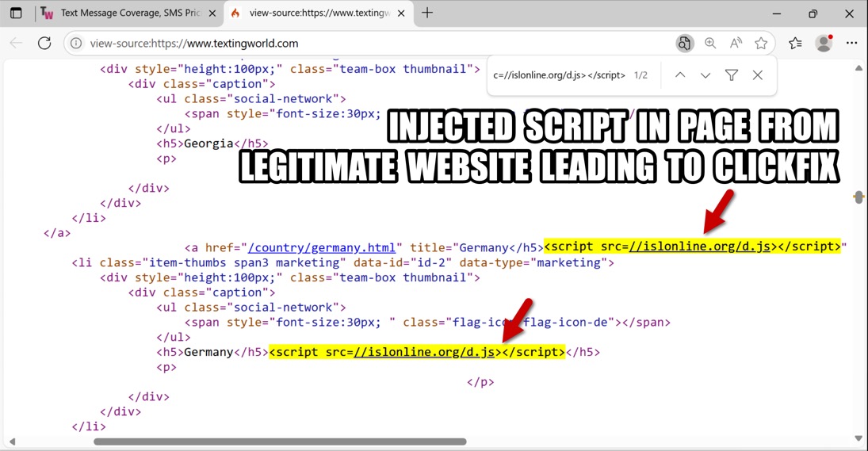The height and width of the screenshot is (451, 868).
Task: Click scroll left arrow on horizontal scrollbar
Action: coord(12,441)
